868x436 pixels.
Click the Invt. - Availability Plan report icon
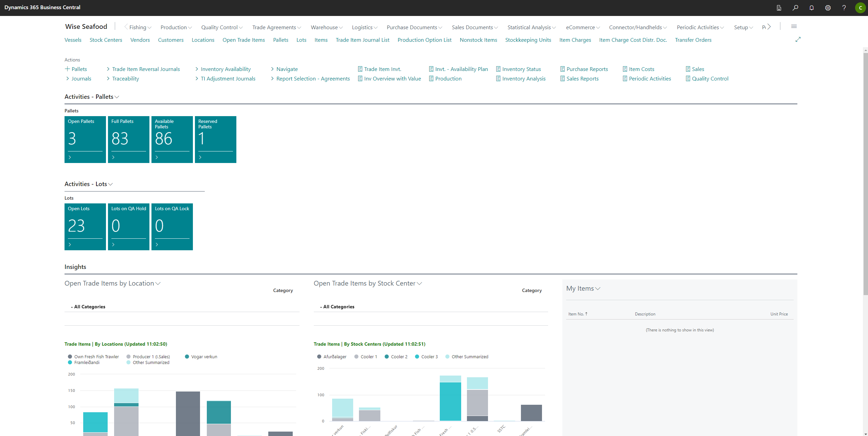[x=431, y=69]
